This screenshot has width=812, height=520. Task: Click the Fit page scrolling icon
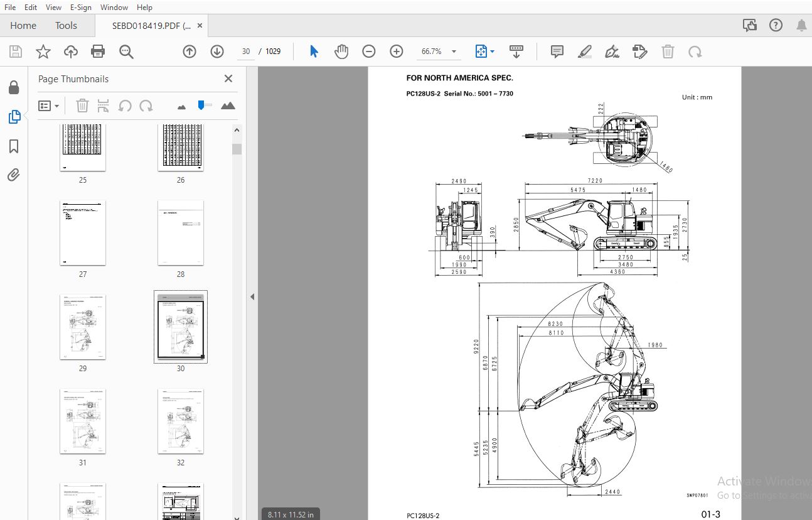481,51
